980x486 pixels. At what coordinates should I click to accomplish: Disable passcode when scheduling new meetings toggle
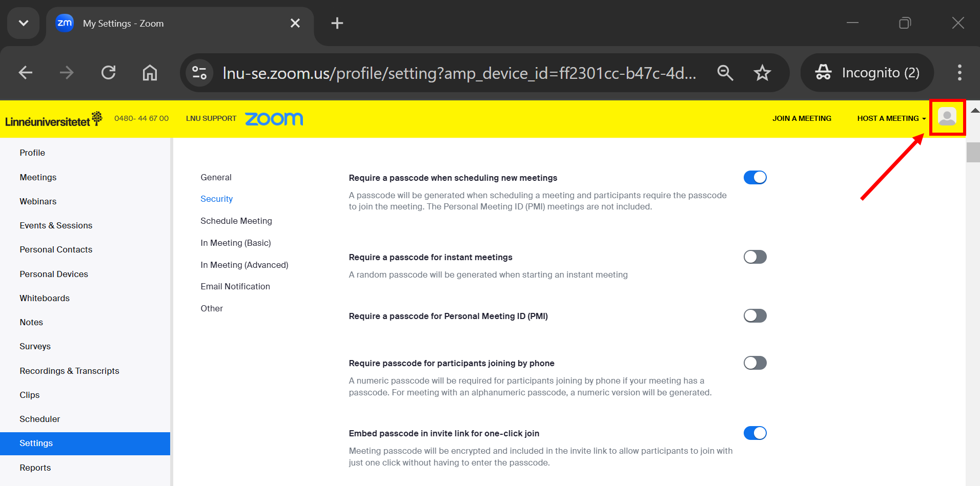(755, 177)
